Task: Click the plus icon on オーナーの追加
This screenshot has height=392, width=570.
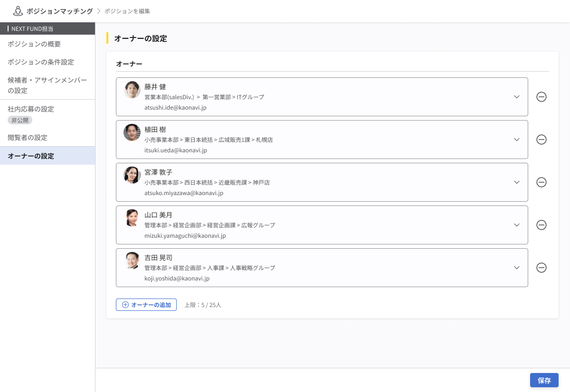Action: coord(125,305)
